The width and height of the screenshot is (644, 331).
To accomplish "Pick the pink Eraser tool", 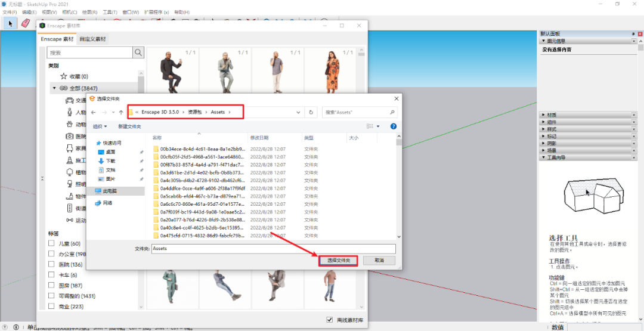I will (x=26, y=23).
